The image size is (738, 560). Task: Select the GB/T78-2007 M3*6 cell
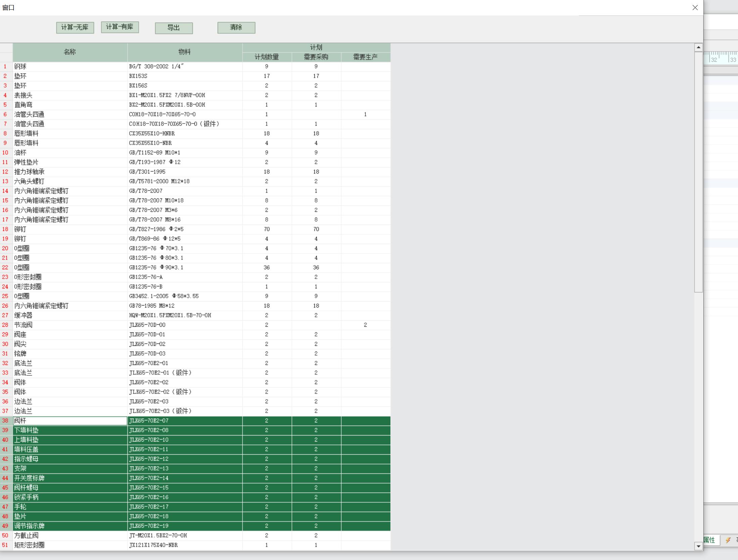coord(185,210)
